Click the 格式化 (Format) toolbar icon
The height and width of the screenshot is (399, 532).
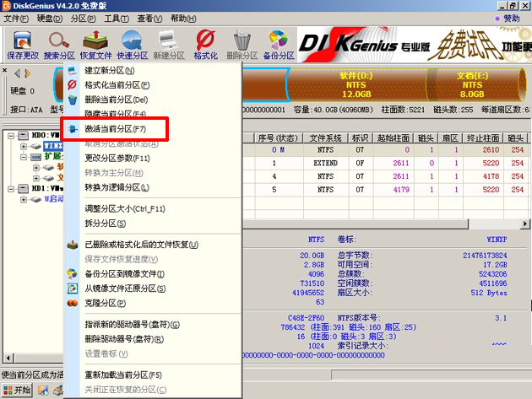click(x=205, y=44)
